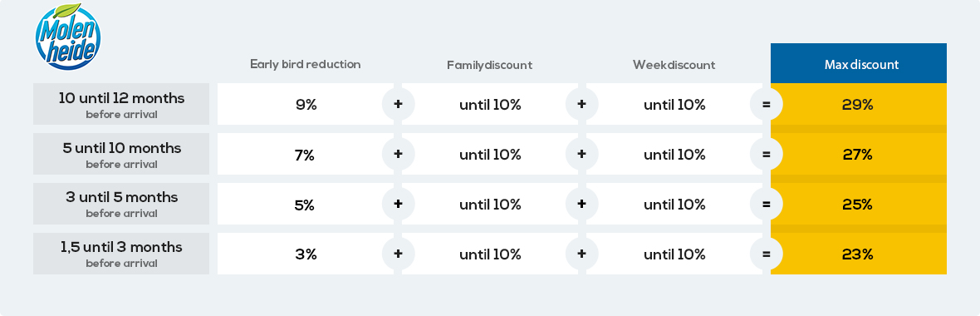Click the plus icon after 3% reduction

[x=398, y=254]
